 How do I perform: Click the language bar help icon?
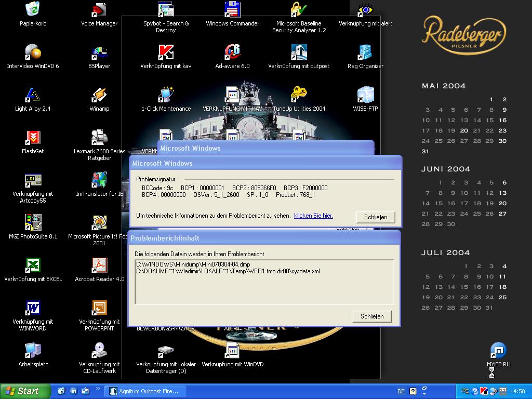coord(413,391)
